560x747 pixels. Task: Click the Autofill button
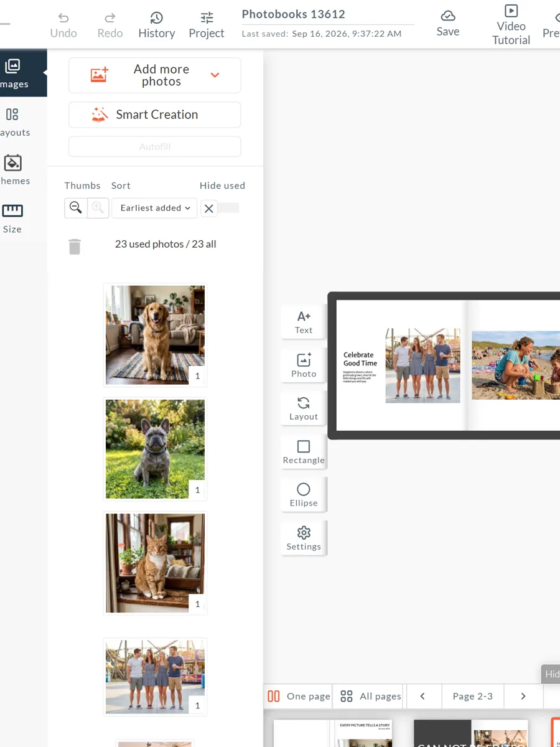155,147
